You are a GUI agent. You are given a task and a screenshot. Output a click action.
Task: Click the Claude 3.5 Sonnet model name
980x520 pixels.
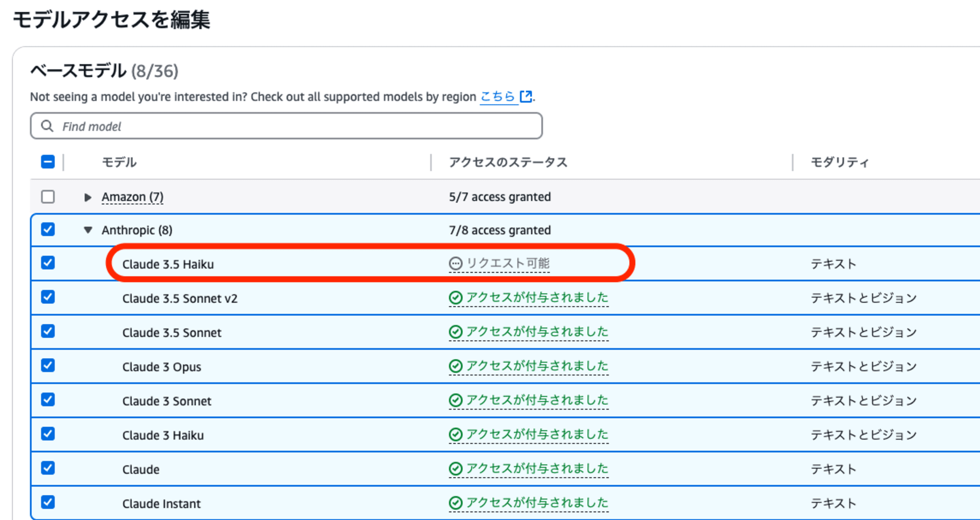click(172, 333)
